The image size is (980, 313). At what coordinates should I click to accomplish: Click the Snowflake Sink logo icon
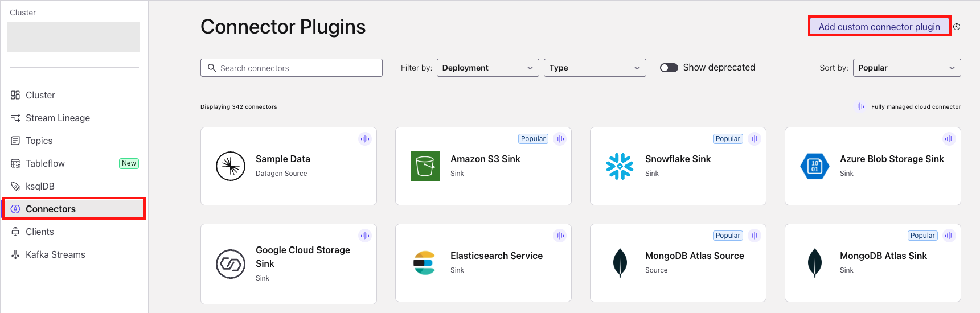(620, 166)
